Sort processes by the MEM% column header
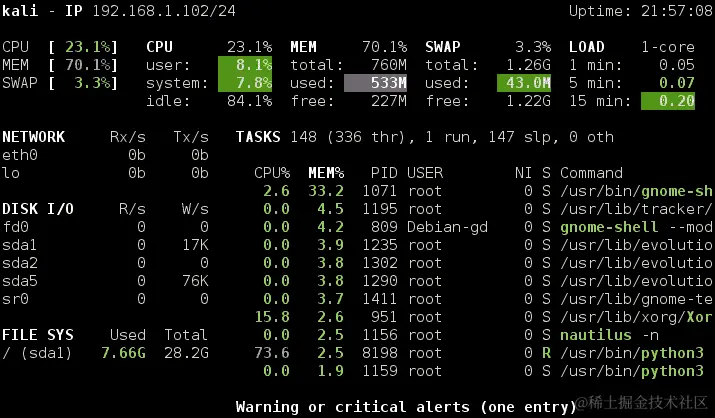This screenshot has height=418, width=715. point(326,173)
